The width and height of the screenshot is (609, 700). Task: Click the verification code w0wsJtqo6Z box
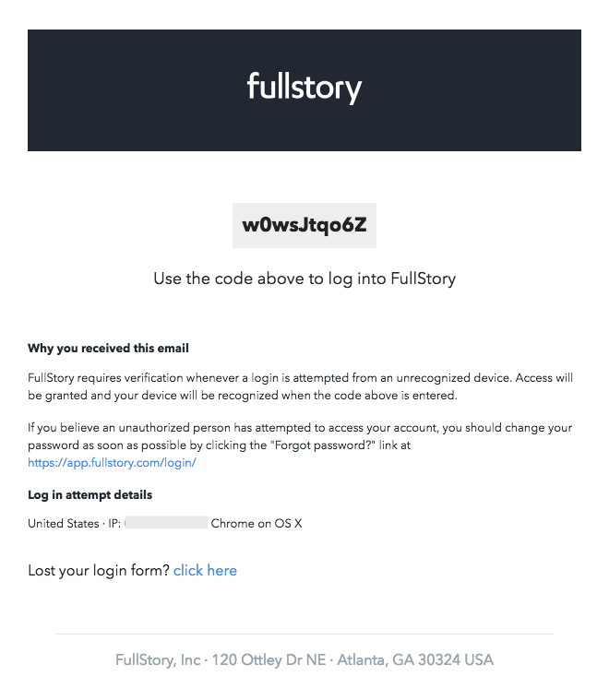pyautogui.click(x=304, y=225)
